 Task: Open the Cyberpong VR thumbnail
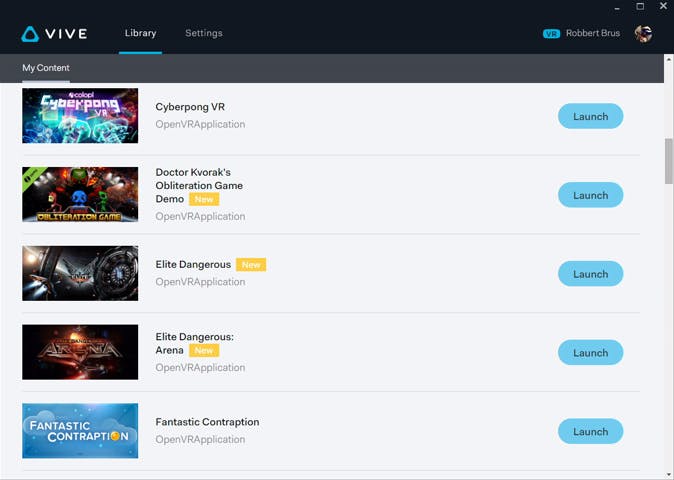click(80, 116)
